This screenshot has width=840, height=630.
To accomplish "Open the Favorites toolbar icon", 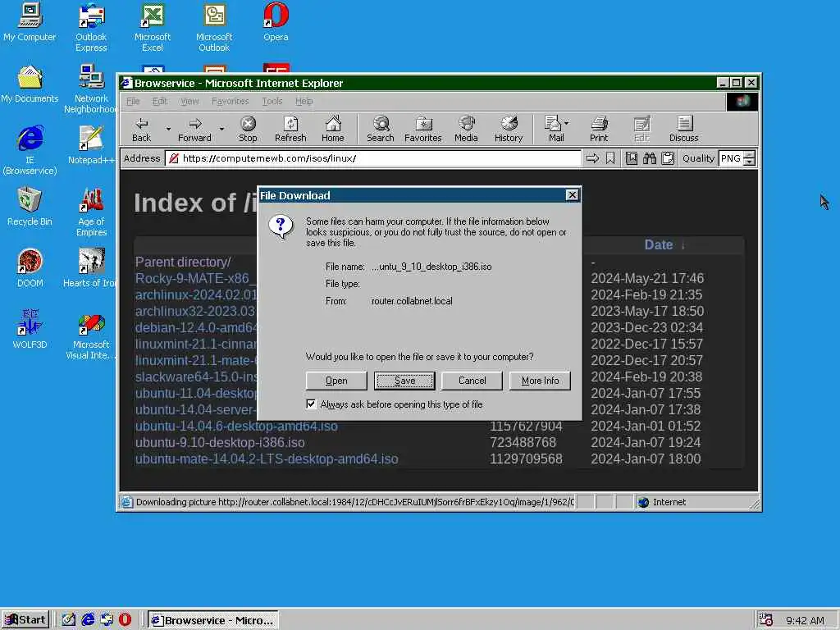I will coord(422,129).
